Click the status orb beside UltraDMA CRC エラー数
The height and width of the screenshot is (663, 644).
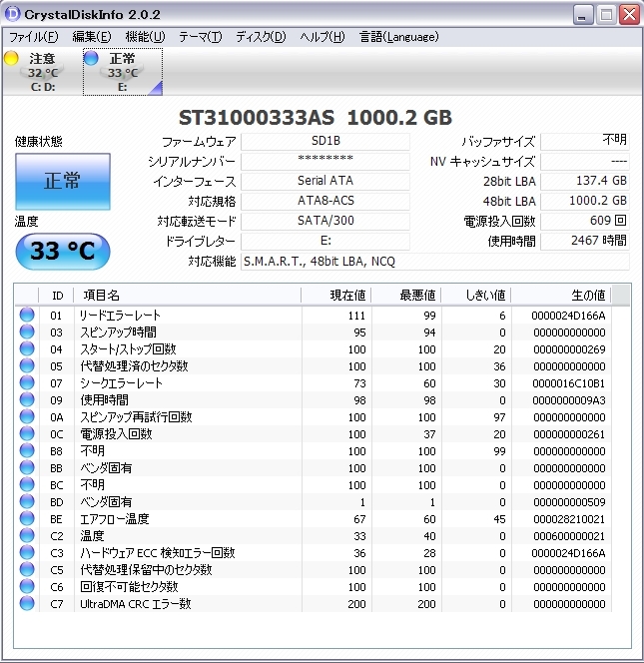tap(27, 604)
